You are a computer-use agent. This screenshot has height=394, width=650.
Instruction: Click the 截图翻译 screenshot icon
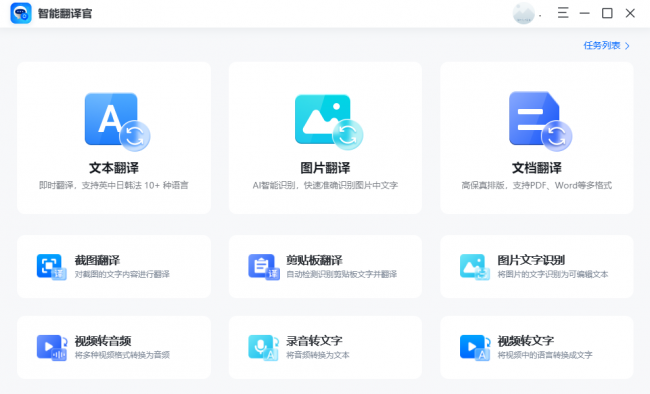coord(52,267)
